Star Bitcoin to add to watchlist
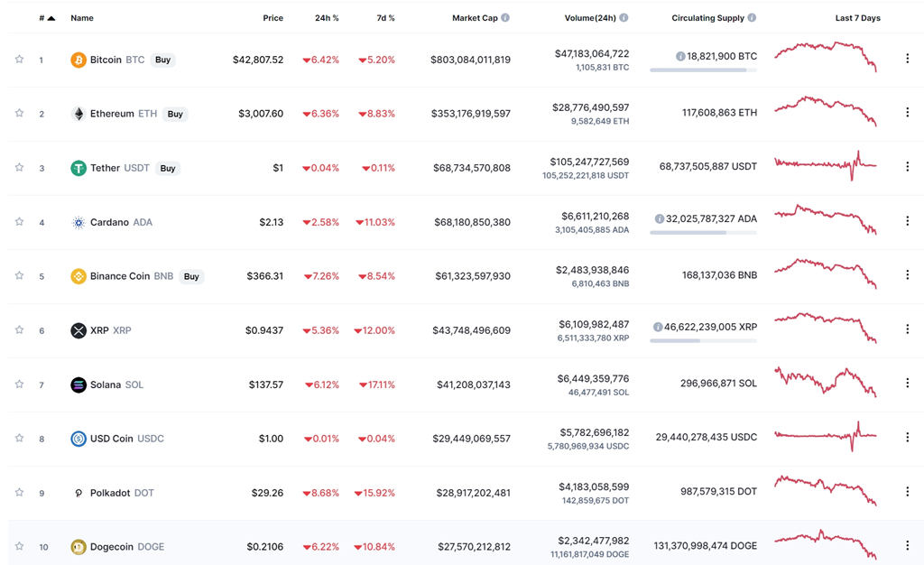924x565 pixels. point(19,60)
